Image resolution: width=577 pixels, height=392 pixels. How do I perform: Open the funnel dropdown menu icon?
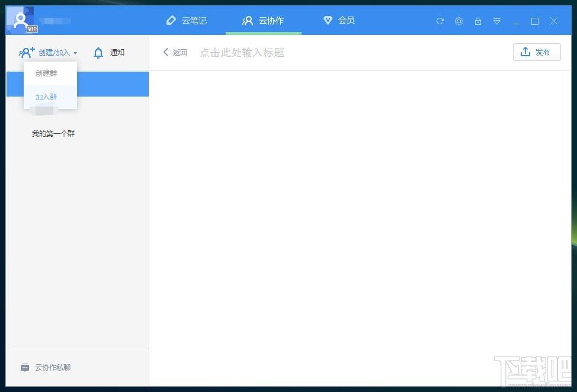coord(497,21)
